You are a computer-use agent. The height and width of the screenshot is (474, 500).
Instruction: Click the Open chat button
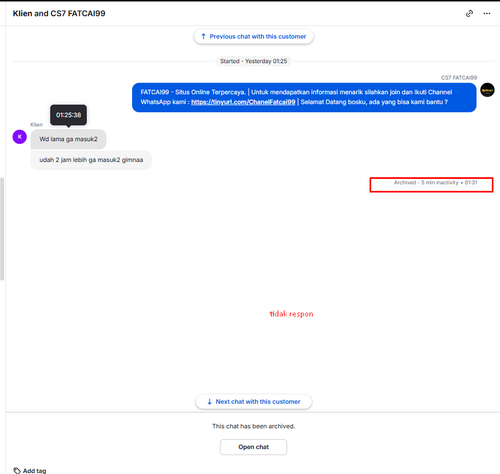tap(253, 447)
